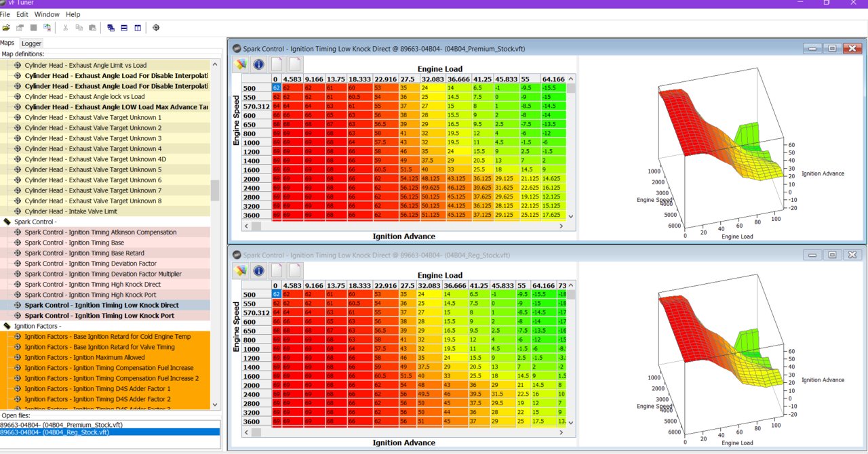Screen dimensions: 868x454
Task: Click the map definitions list scroll down arrow
Action: (x=215, y=405)
